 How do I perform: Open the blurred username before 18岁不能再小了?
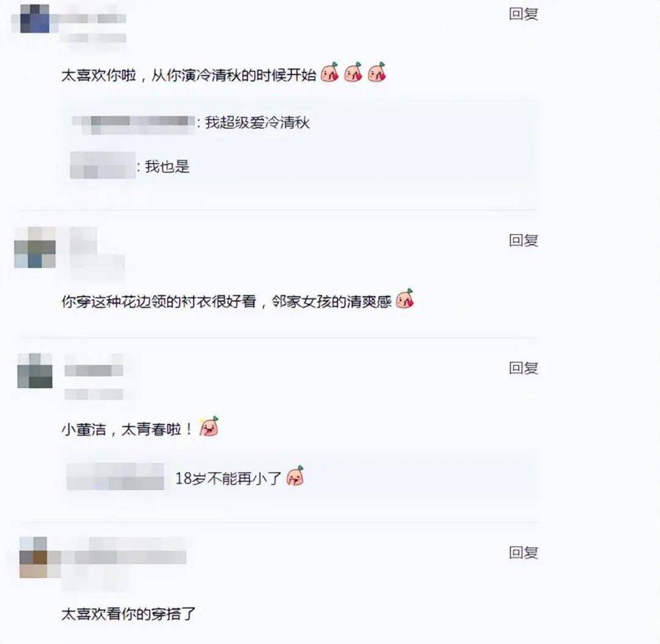[115, 477]
